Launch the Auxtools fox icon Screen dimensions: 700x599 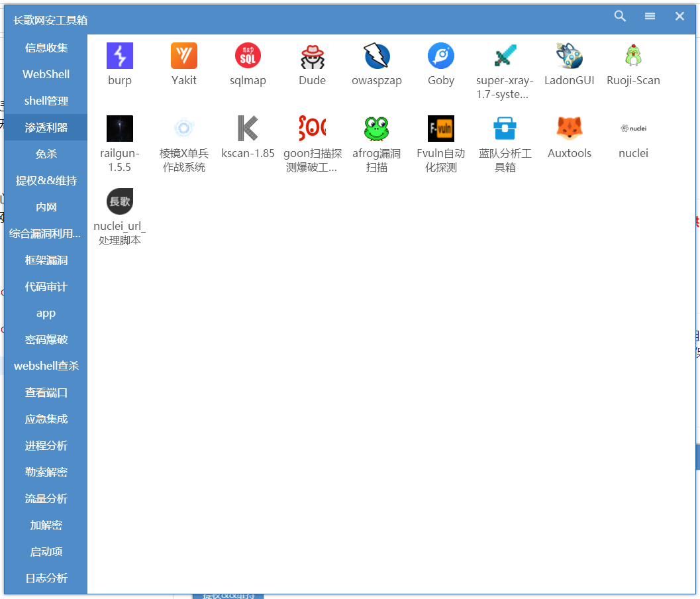pyautogui.click(x=569, y=129)
